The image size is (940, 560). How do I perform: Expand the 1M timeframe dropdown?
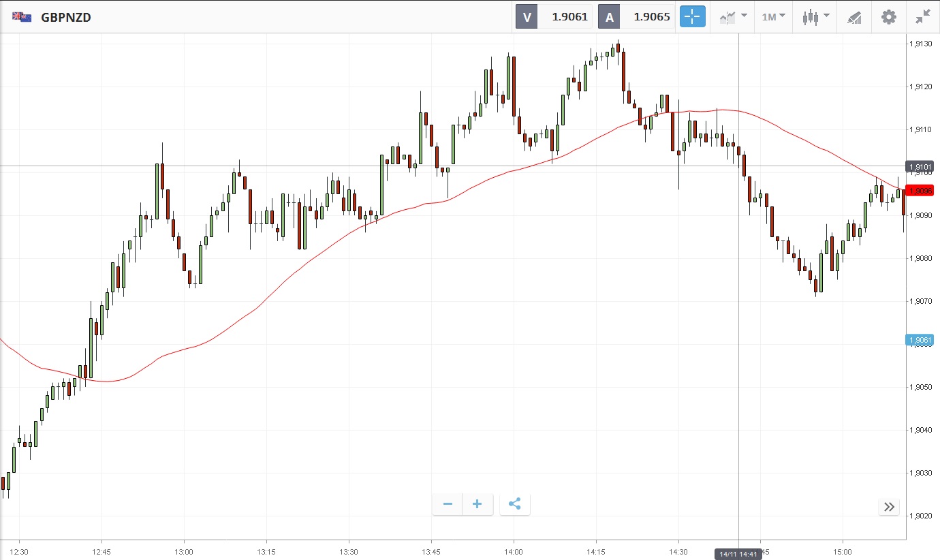pos(773,17)
